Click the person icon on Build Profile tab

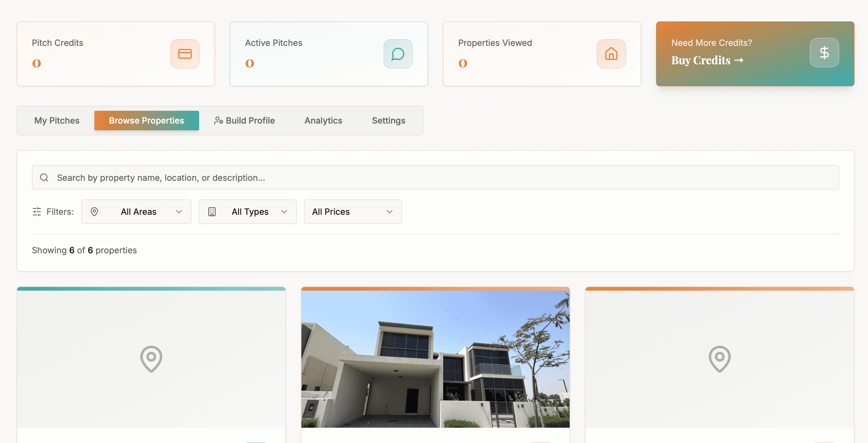point(218,121)
